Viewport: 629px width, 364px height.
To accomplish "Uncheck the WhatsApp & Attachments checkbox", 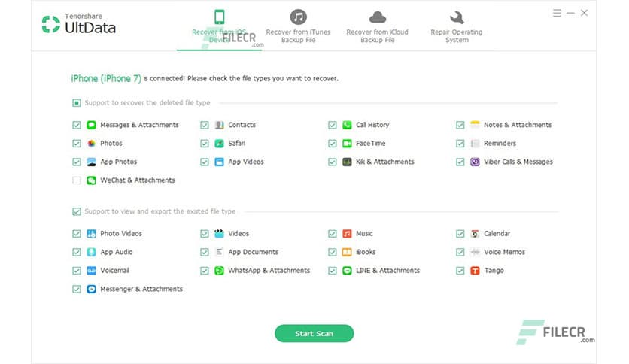I will pyautogui.click(x=205, y=271).
